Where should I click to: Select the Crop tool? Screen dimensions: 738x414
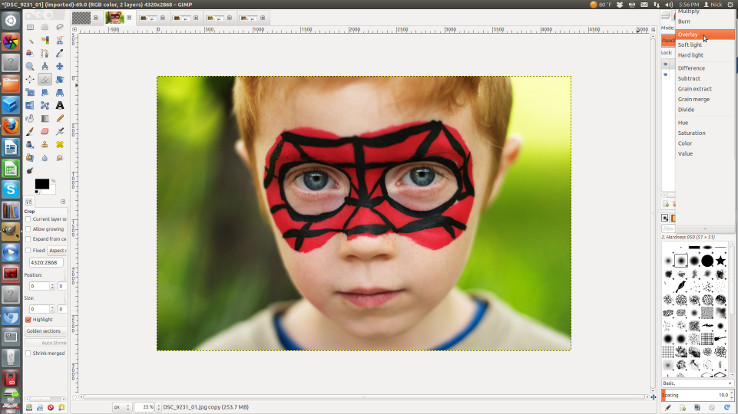pyautogui.click(x=45, y=80)
